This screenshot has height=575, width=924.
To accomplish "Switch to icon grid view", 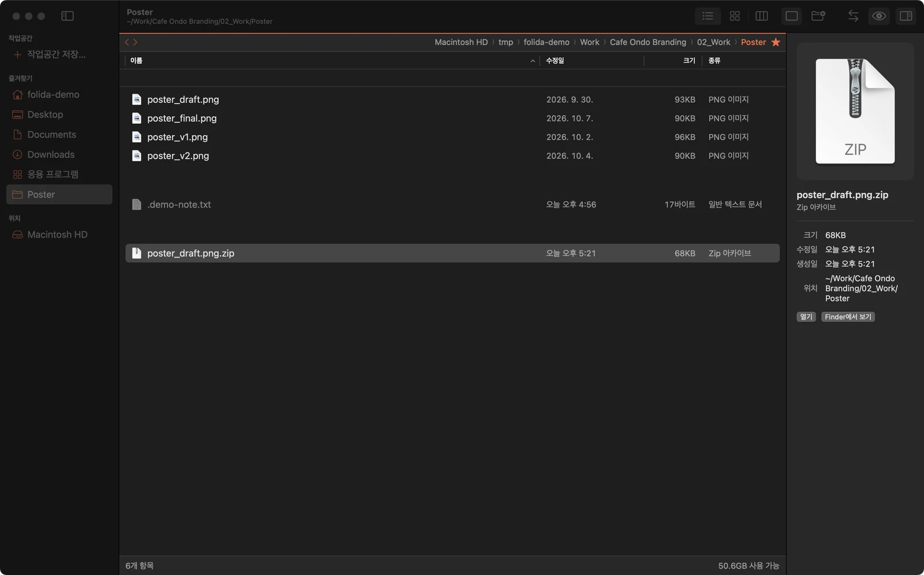I will click(x=735, y=16).
